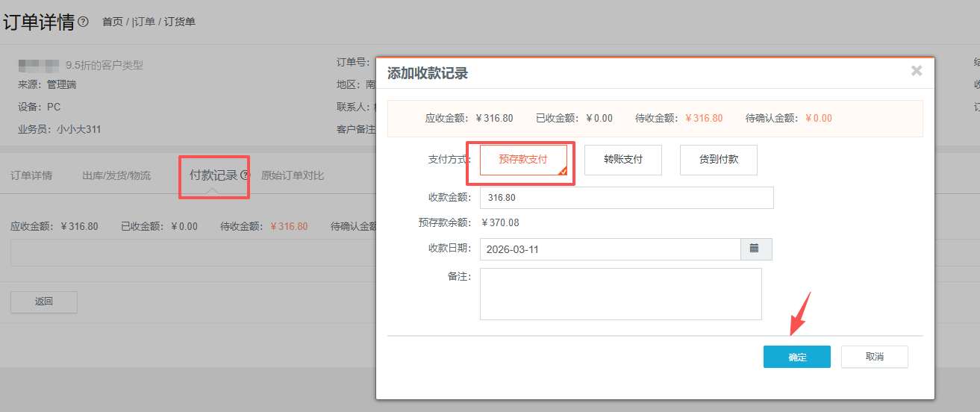Viewport: 980px width, 412px height.
Task: Select 预存款支付 payment method
Action: (x=523, y=160)
